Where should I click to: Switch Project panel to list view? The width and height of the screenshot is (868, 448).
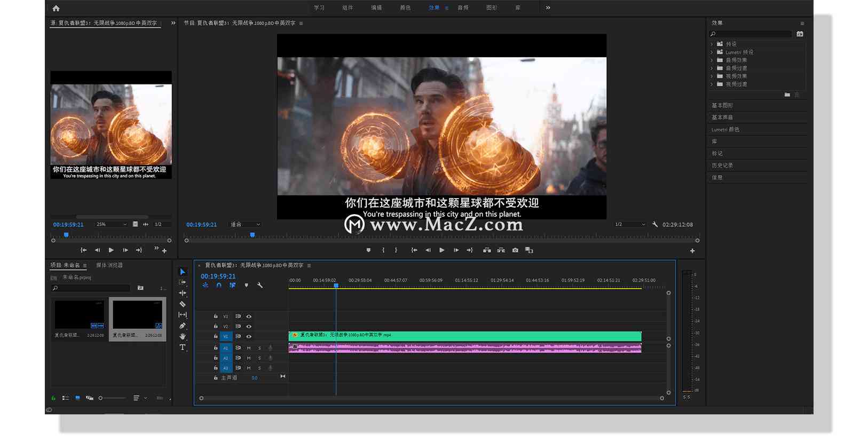(66, 398)
